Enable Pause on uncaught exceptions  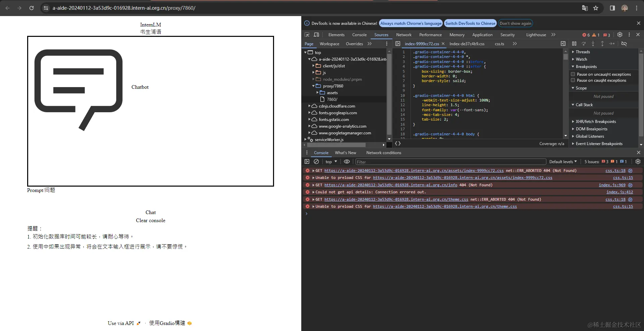(573, 74)
